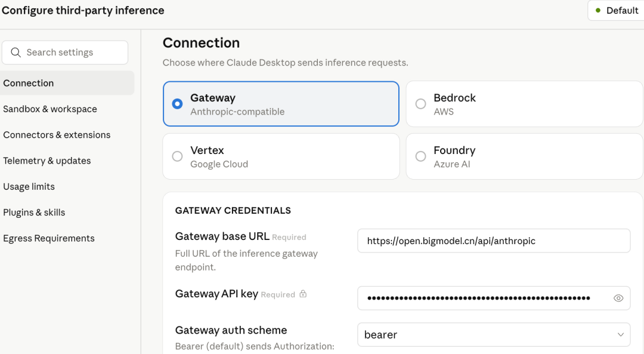Open the Connection settings section
Image resolution: width=644 pixels, height=354 pixels.
coord(29,83)
